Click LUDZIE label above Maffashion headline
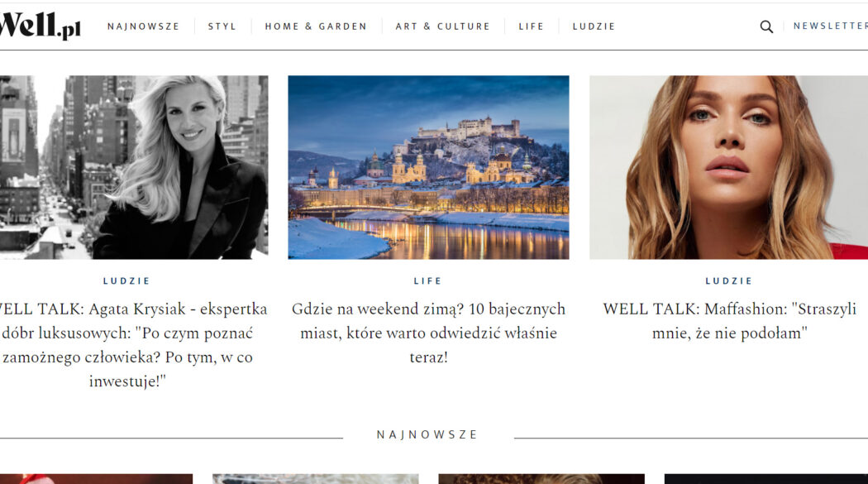 point(729,280)
